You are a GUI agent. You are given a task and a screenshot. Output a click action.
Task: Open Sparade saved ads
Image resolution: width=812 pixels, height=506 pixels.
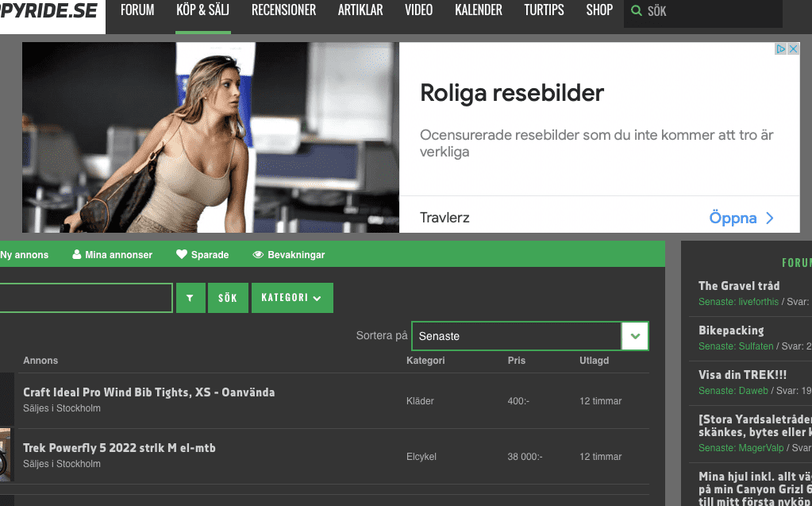coord(210,254)
